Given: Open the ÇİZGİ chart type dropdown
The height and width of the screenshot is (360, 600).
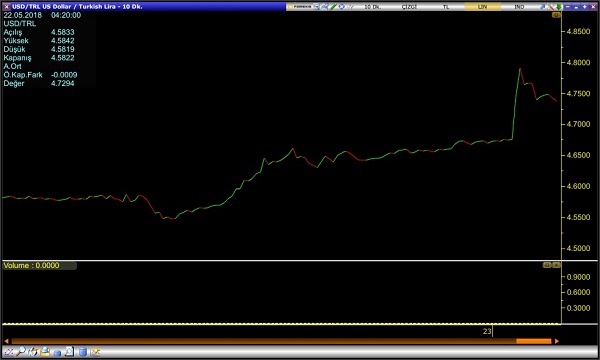Looking at the screenshot, I should pos(409,7).
